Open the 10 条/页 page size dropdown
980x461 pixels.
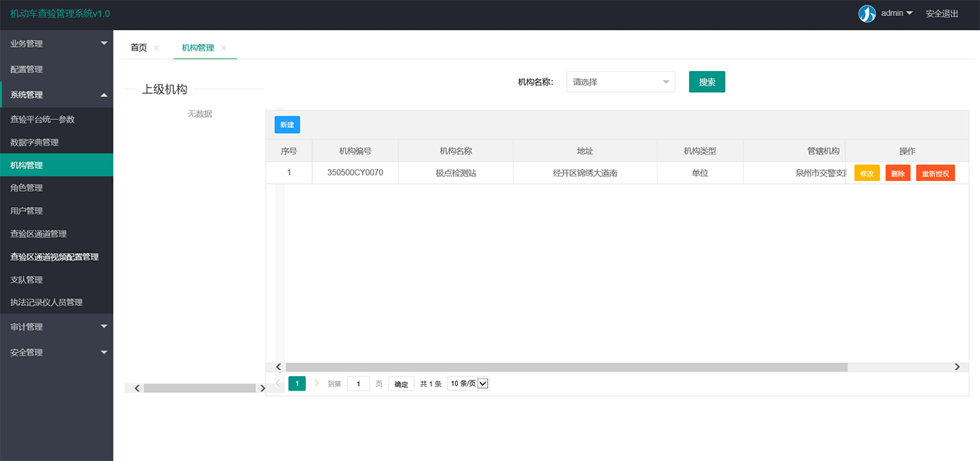pos(468,383)
